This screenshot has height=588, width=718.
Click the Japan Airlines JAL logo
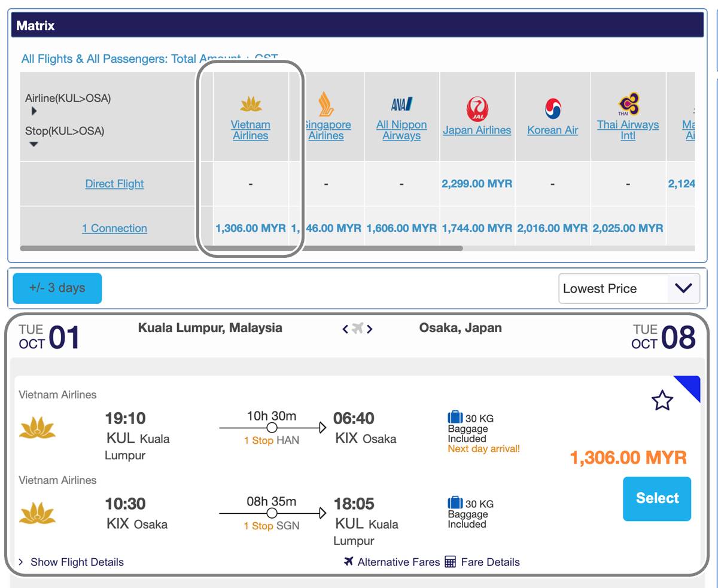pyautogui.click(x=477, y=109)
